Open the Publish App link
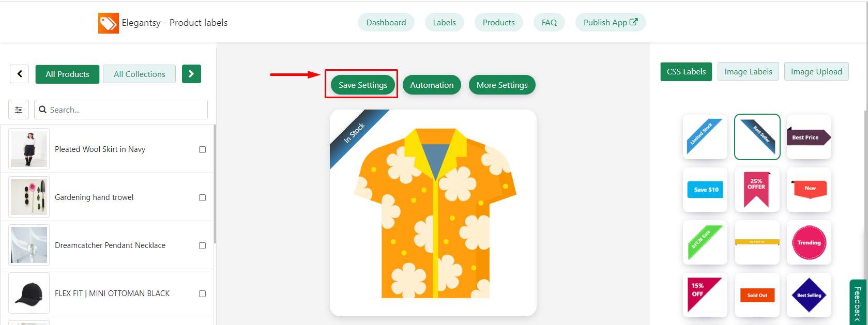Image resolution: width=868 pixels, height=325 pixels. (x=611, y=22)
